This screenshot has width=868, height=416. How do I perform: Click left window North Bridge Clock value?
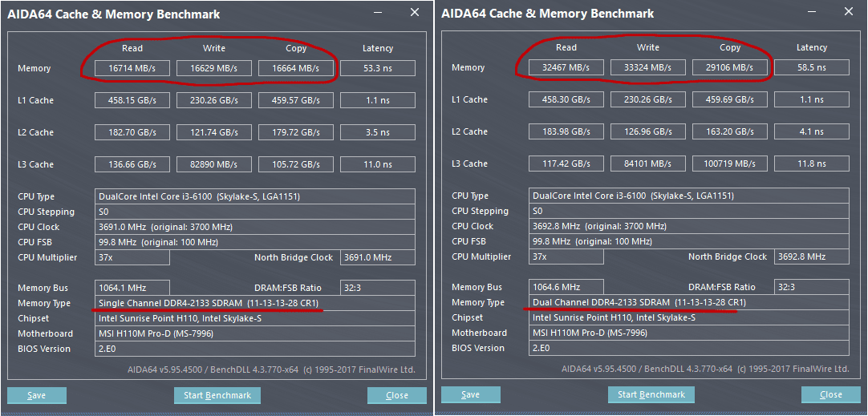tap(377, 257)
